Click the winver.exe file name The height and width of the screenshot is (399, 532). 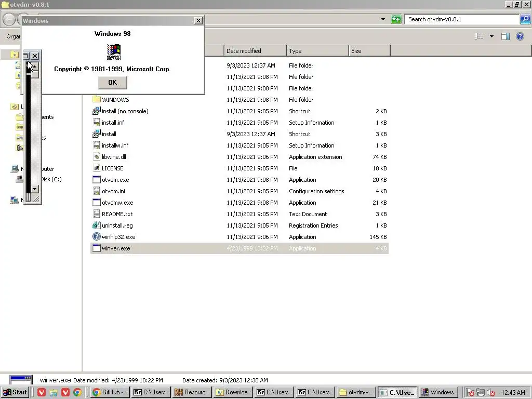[116, 248]
